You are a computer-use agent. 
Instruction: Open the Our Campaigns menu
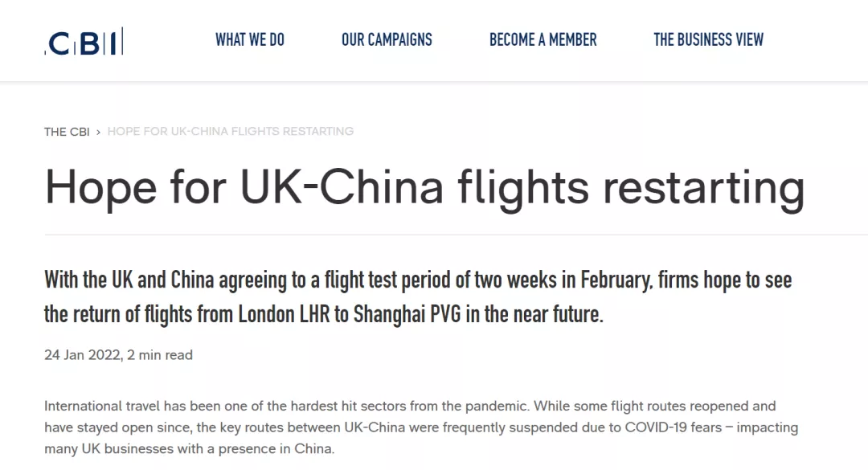click(387, 40)
